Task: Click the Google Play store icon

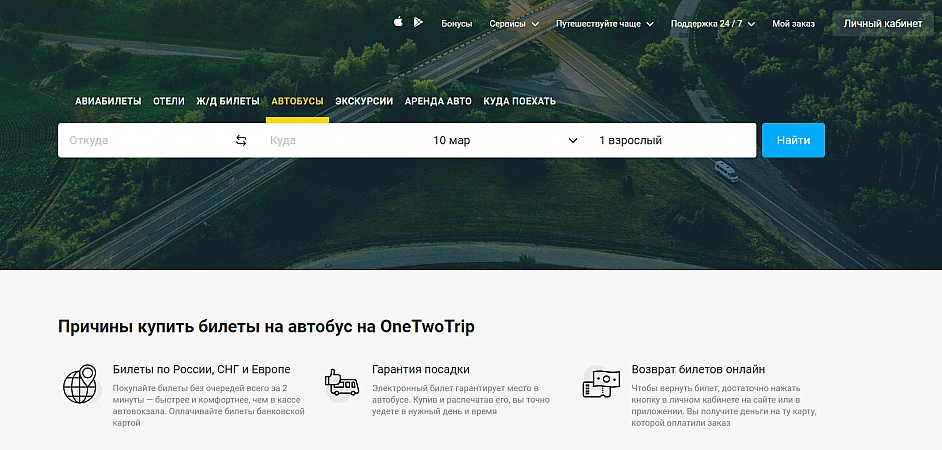Action: click(x=419, y=22)
